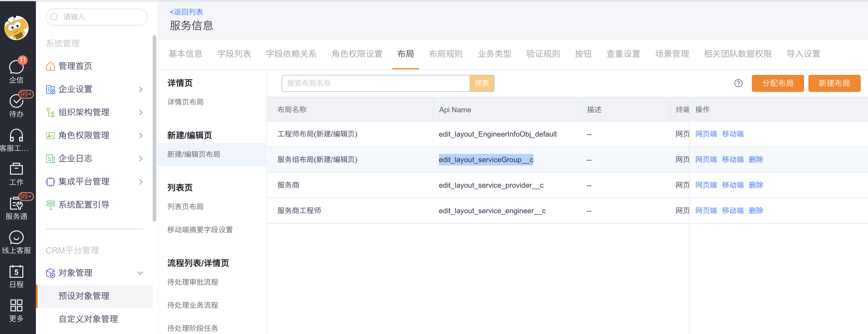Open the 工作 briefcase icon

pyautogui.click(x=16, y=169)
